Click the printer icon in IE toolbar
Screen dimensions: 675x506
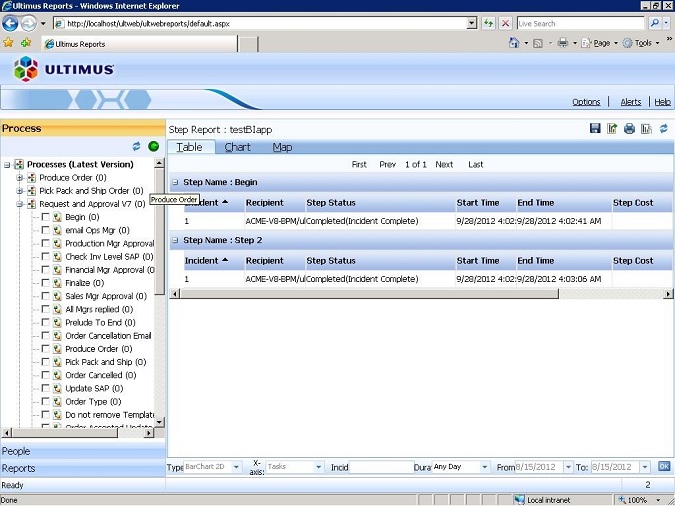click(x=563, y=43)
